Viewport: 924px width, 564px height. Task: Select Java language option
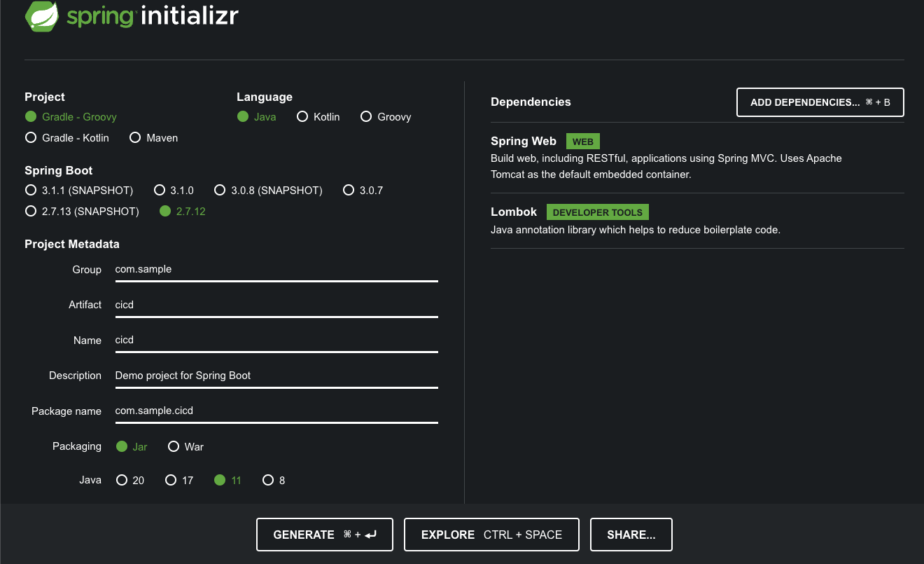pos(256,117)
